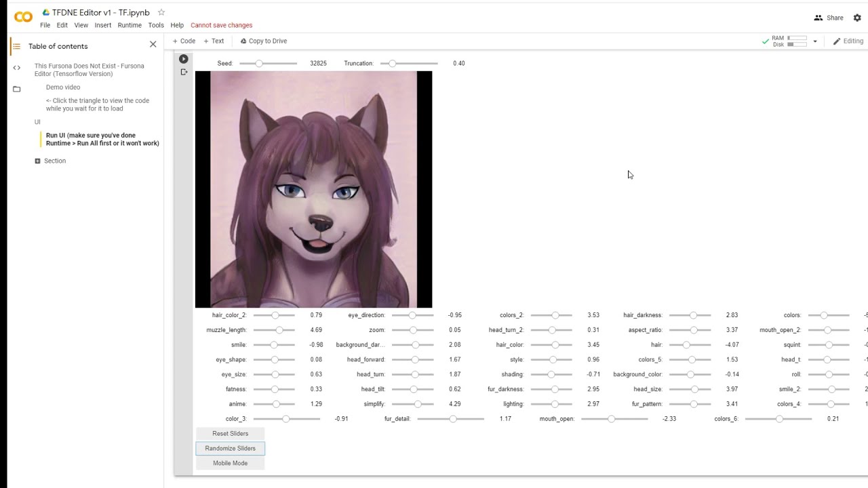This screenshot has height=488, width=868.
Task: Click the Share button
Action: pos(829,18)
